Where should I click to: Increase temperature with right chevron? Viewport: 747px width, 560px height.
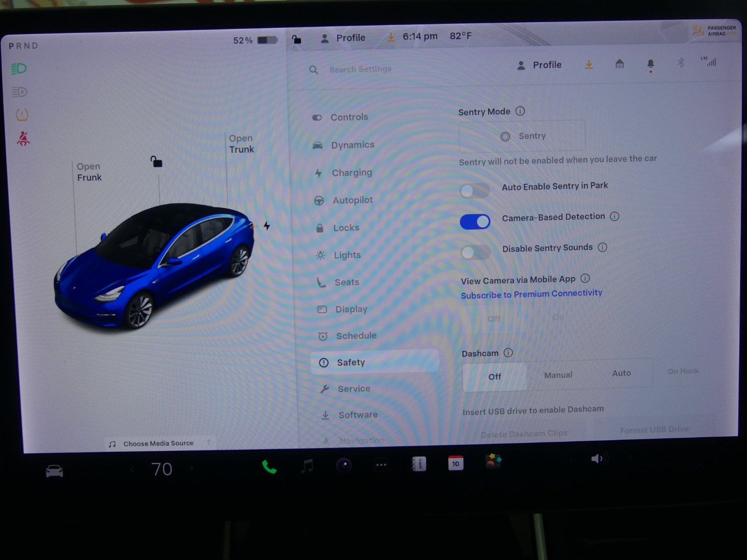coord(191,468)
